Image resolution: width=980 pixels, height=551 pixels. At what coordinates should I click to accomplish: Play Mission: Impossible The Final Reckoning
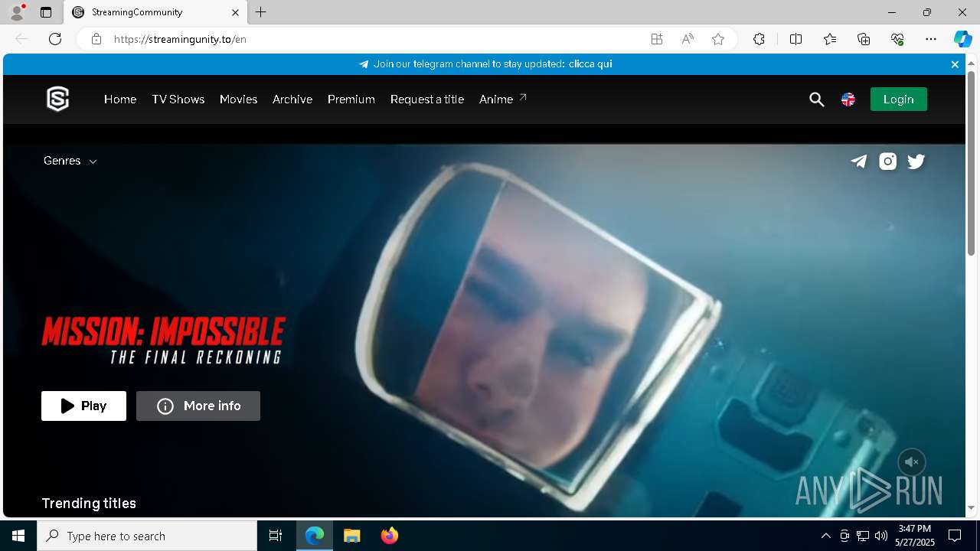pyautogui.click(x=83, y=406)
